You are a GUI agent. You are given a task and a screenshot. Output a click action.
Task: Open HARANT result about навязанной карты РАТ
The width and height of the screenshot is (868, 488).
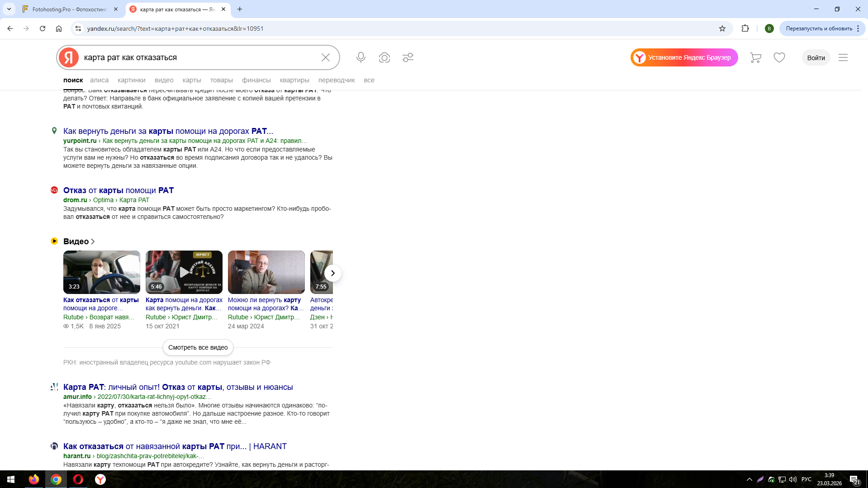175,446
